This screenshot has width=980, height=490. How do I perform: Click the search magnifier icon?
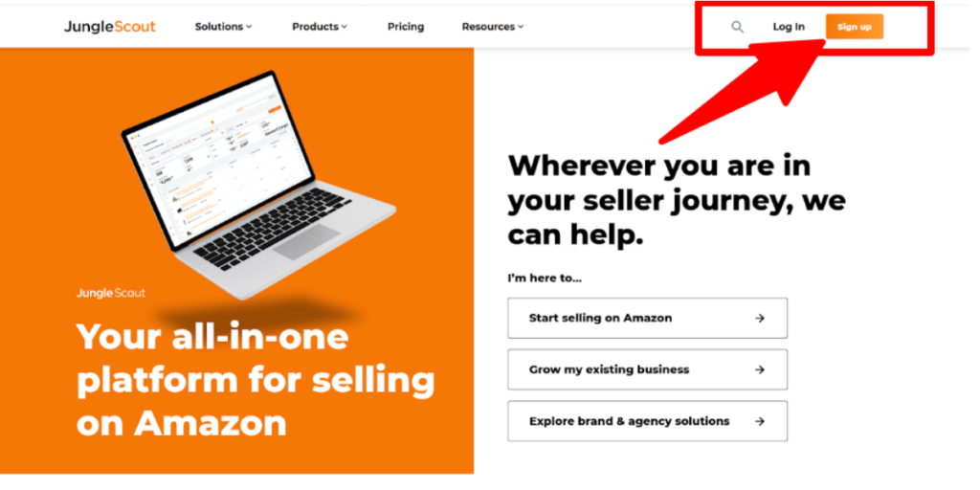pyautogui.click(x=738, y=27)
